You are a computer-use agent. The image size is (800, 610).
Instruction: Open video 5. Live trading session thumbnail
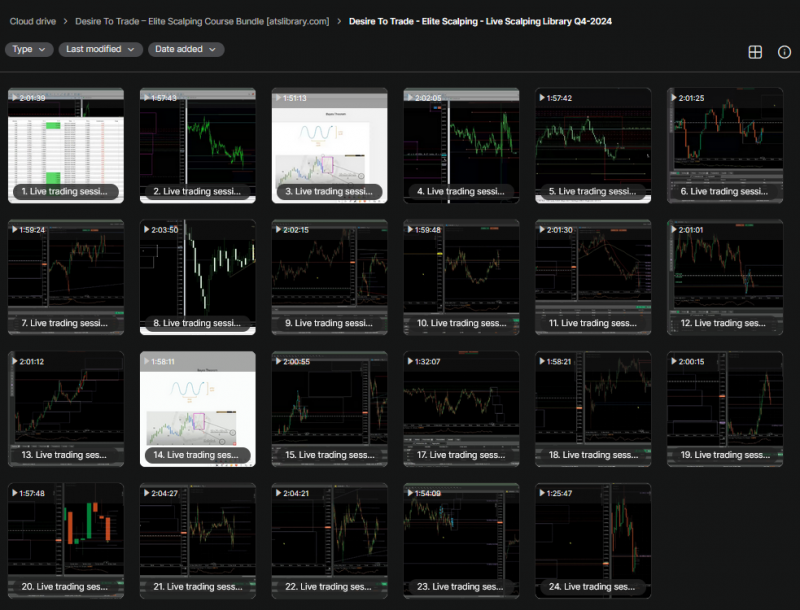click(x=593, y=146)
